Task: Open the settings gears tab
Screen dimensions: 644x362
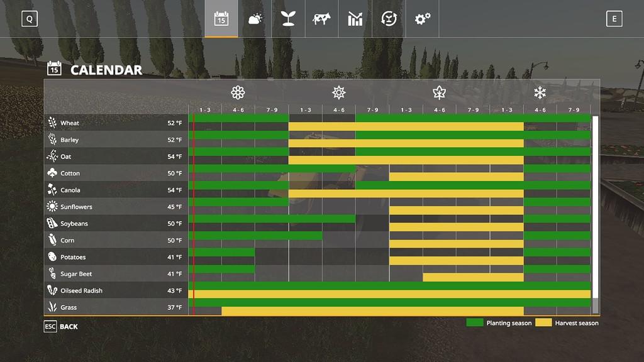Action: click(x=422, y=19)
